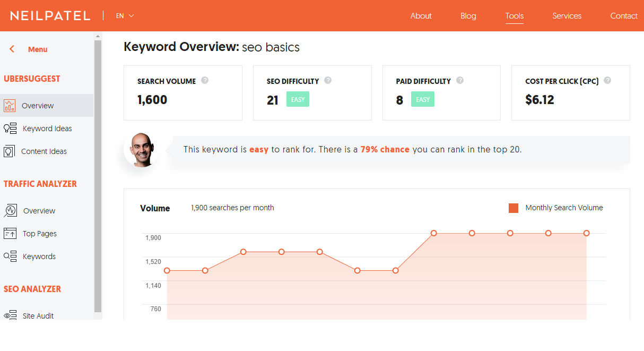Click the Content Ideas icon
Screen dimensions: 644x351
tap(9, 151)
